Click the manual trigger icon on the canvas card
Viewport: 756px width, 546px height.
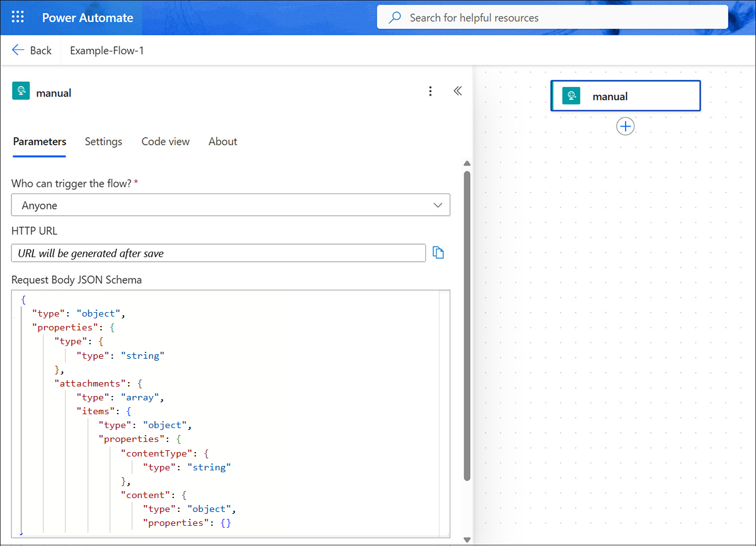[572, 95]
